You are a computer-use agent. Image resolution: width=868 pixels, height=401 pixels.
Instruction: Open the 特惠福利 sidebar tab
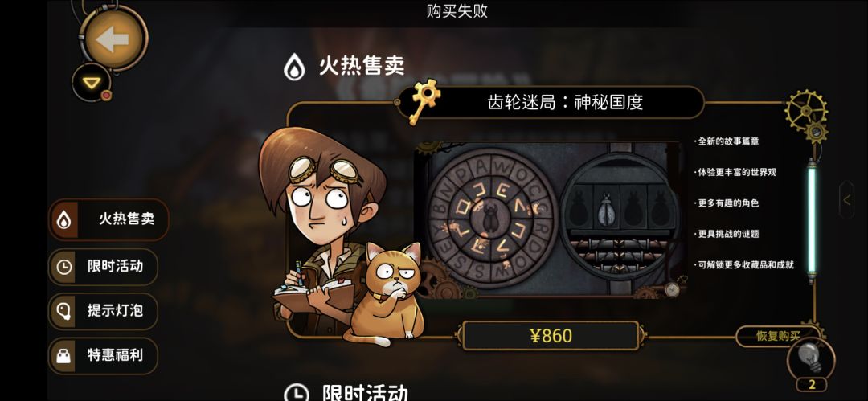pos(104,355)
